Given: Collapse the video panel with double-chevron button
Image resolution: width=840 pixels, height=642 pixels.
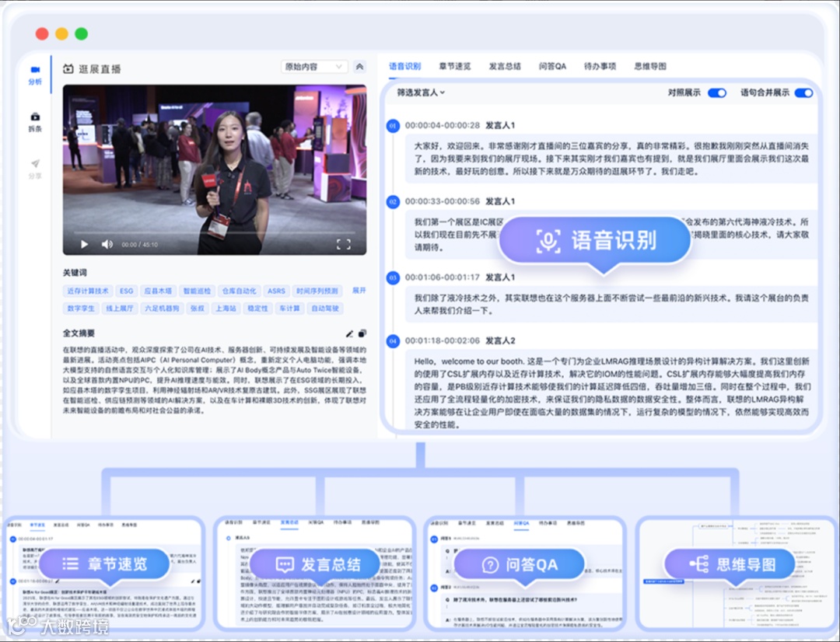Looking at the screenshot, I should (x=359, y=67).
